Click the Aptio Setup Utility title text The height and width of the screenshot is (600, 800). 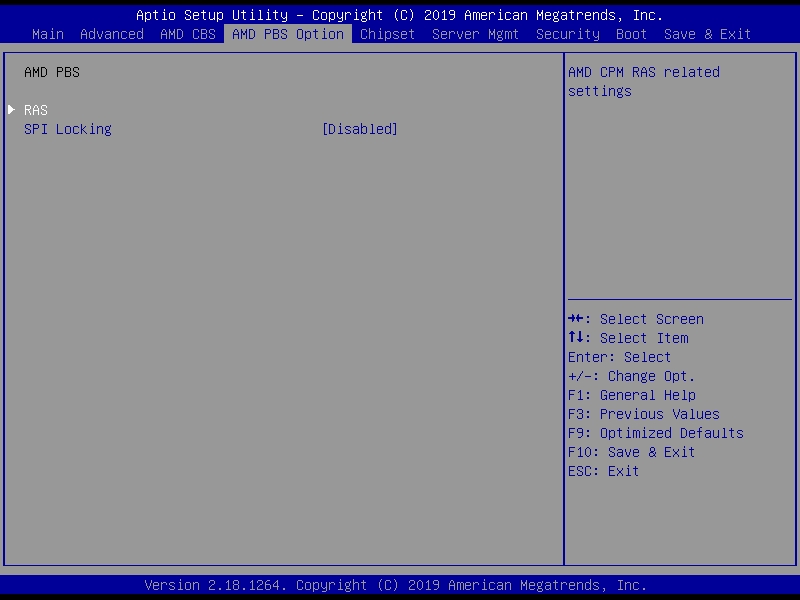point(399,15)
